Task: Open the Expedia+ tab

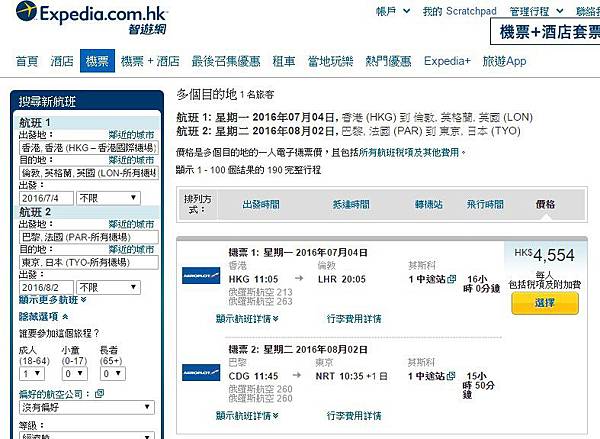Action: [x=447, y=61]
